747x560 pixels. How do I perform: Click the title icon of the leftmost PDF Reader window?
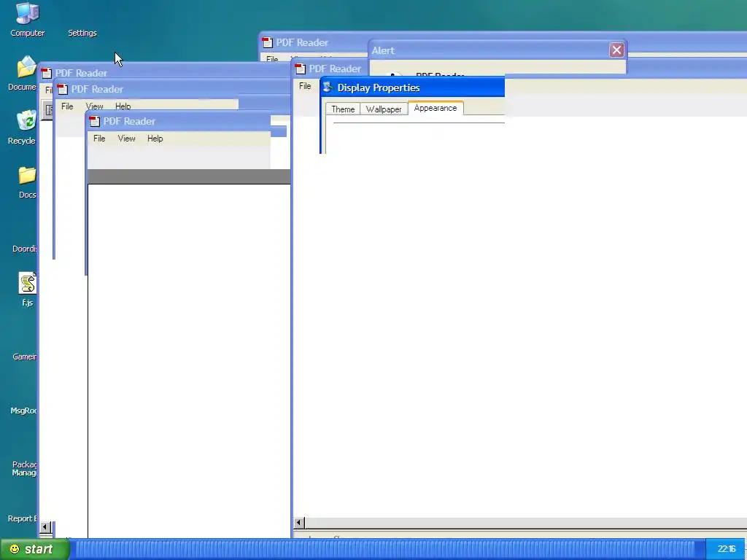click(x=46, y=73)
